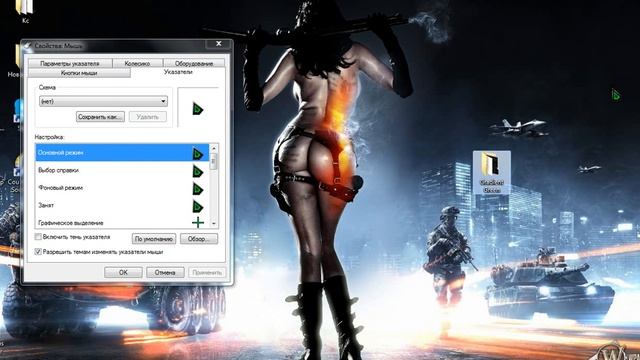Click the По умолчанию button
Image resolution: width=640 pixels, height=360 pixels.
click(154, 239)
